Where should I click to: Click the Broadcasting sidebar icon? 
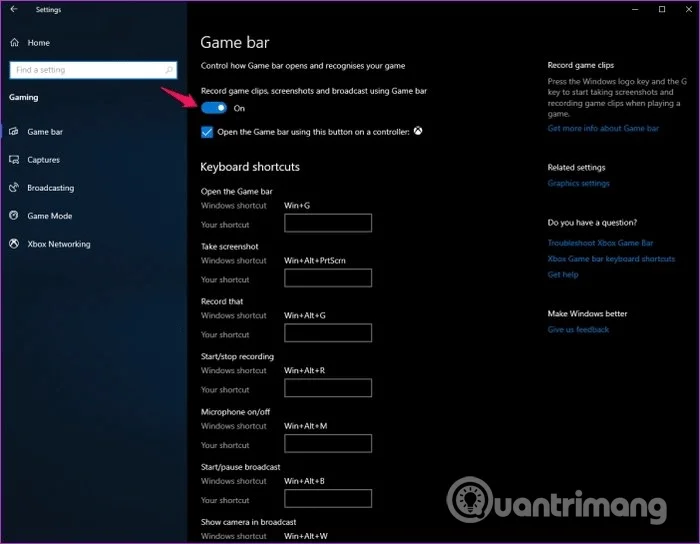(14, 187)
